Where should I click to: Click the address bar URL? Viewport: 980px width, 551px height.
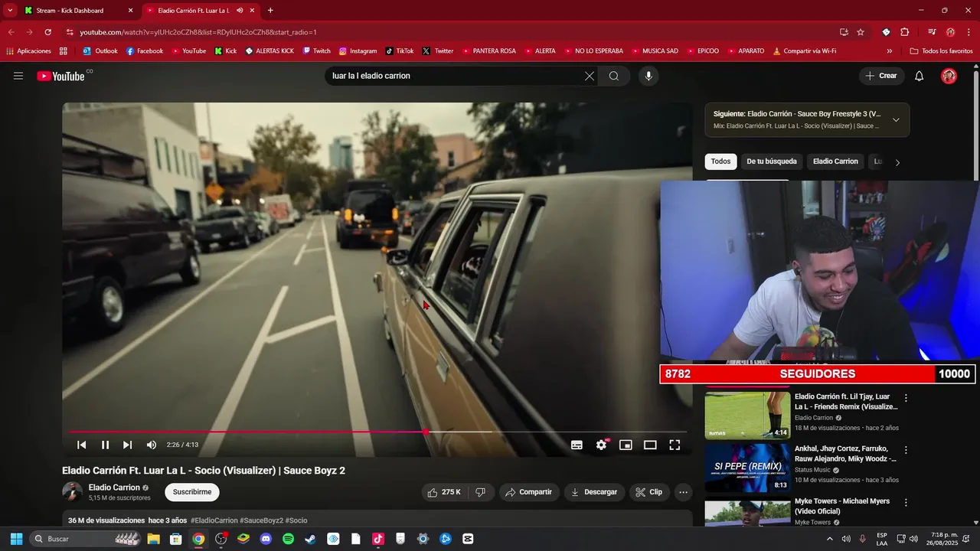[198, 32]
